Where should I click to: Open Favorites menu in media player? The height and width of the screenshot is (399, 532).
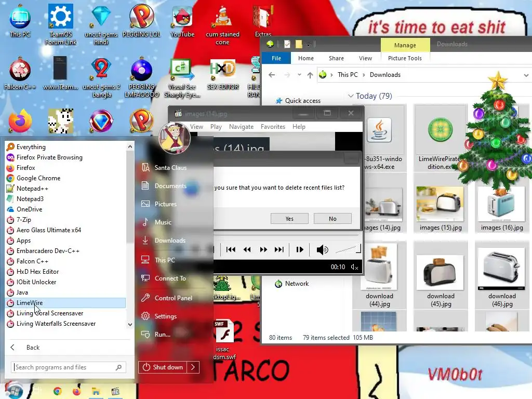[x=273, y=127]
